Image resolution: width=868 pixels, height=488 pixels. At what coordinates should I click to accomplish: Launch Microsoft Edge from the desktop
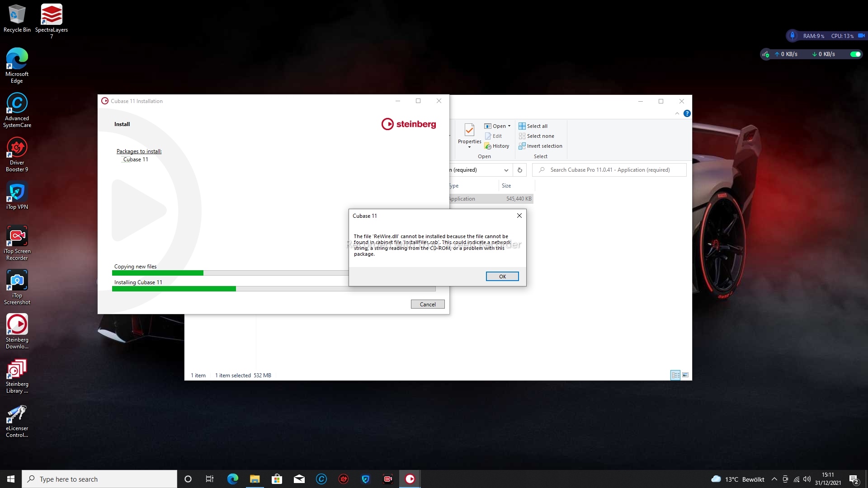(17, 66)
